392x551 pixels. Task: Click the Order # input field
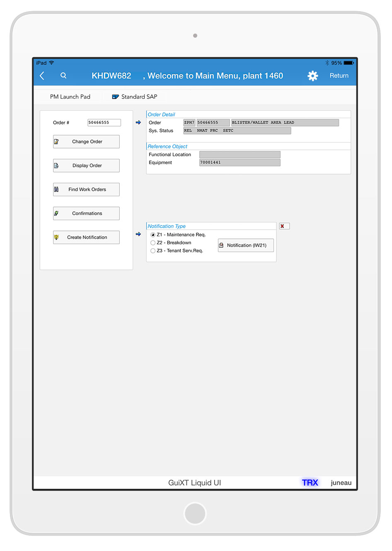point(104,123)
